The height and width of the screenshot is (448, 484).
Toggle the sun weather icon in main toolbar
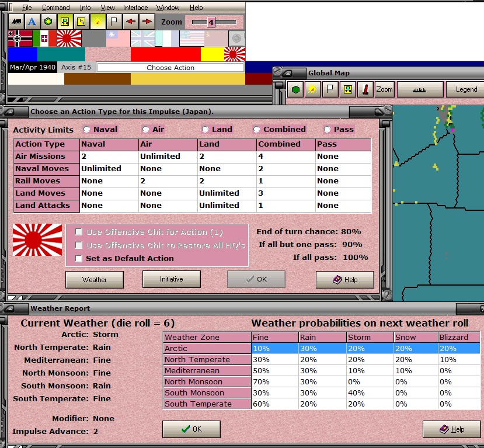tap(98, 22)
